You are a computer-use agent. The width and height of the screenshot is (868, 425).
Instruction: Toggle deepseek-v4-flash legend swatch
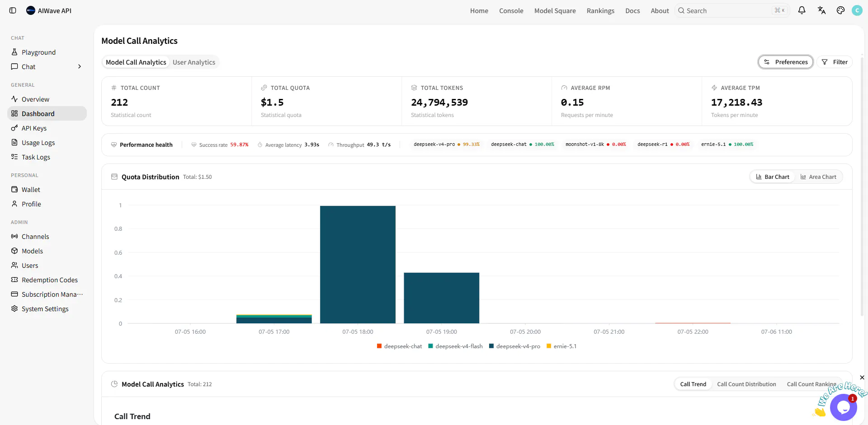431,346
